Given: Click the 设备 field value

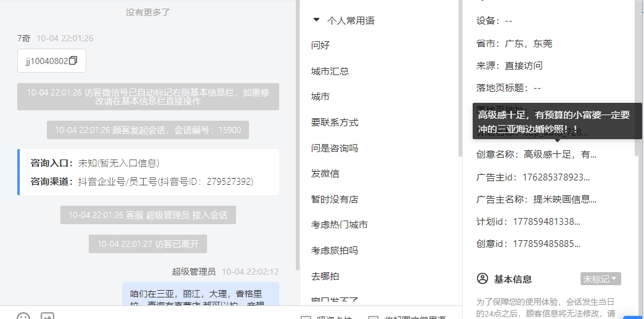Looking at the screenshot, I should pos(508,21).
